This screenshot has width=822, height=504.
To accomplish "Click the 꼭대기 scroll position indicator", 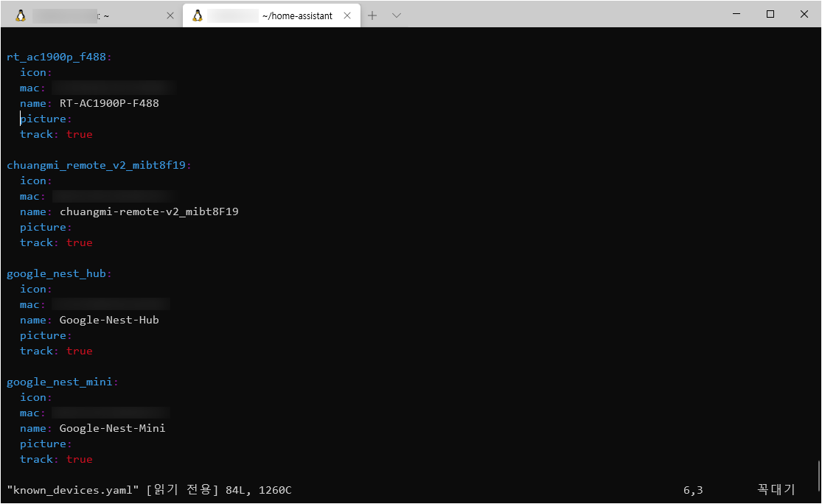I will click(776, 489).
